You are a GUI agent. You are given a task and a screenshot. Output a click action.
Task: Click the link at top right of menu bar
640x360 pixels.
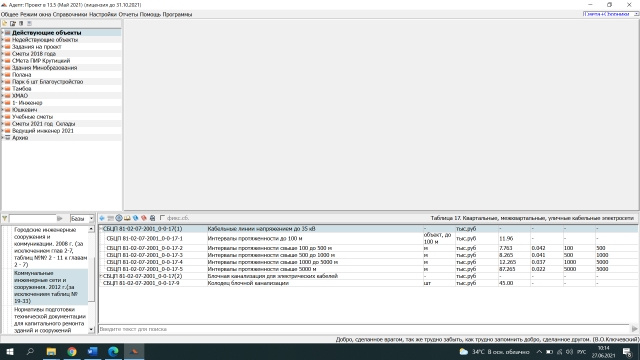click(606, 14)
